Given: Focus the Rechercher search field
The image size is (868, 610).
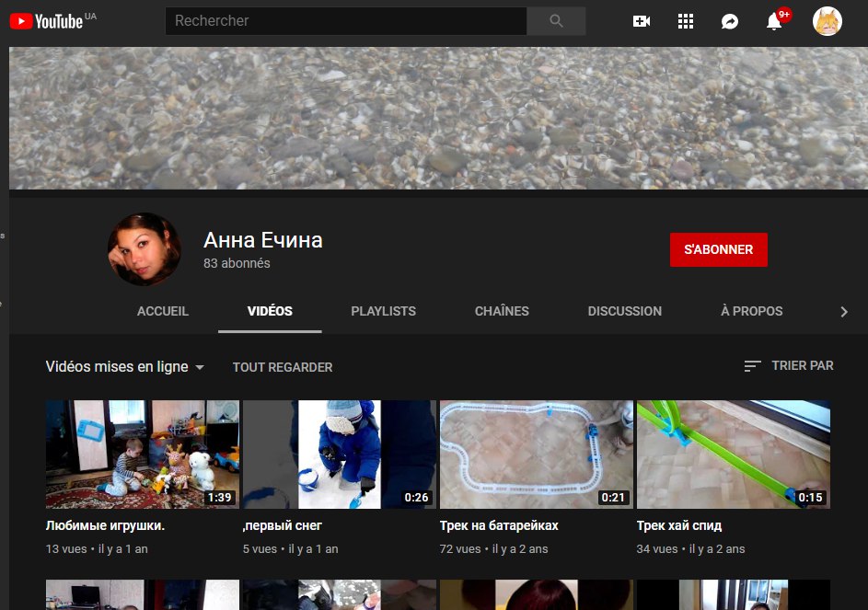Looking at the screenshot, I should [x=346, y=21].
